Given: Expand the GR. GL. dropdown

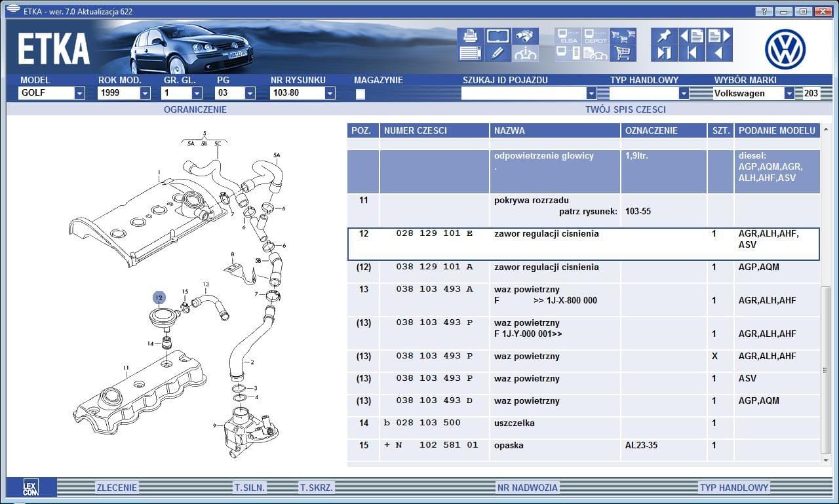Looking at the screenshot, I should 197,93.
